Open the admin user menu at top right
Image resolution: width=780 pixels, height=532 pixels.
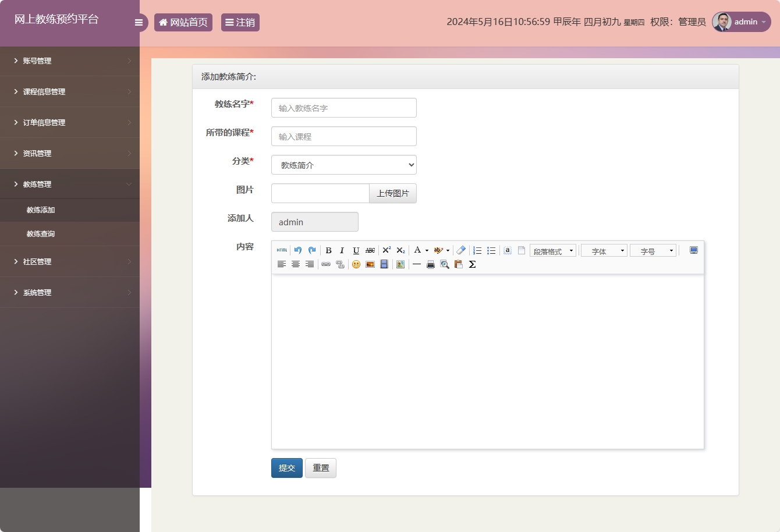[741, 22]
